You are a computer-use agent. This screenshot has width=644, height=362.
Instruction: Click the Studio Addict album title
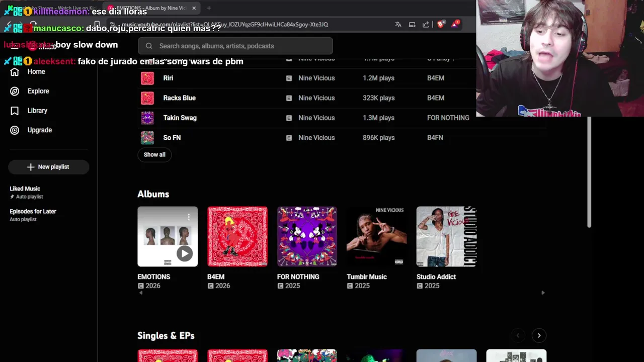(436, 277)
